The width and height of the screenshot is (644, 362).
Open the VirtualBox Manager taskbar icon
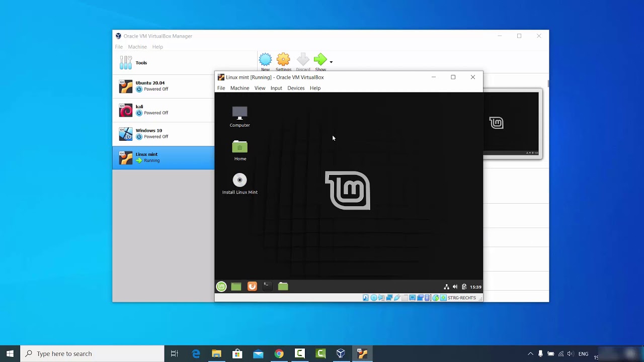point(341,353)
